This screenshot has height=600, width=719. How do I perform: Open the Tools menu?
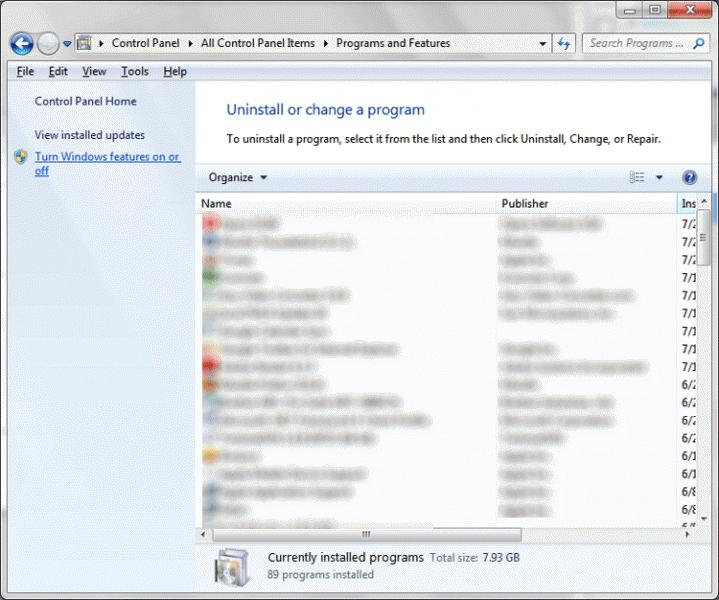135,72
